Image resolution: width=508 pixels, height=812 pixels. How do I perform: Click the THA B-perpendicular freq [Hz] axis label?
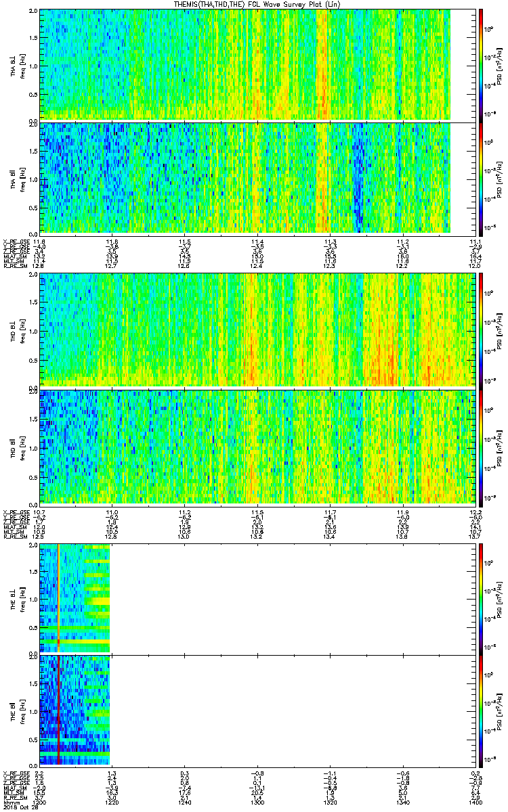coord(22,65)
